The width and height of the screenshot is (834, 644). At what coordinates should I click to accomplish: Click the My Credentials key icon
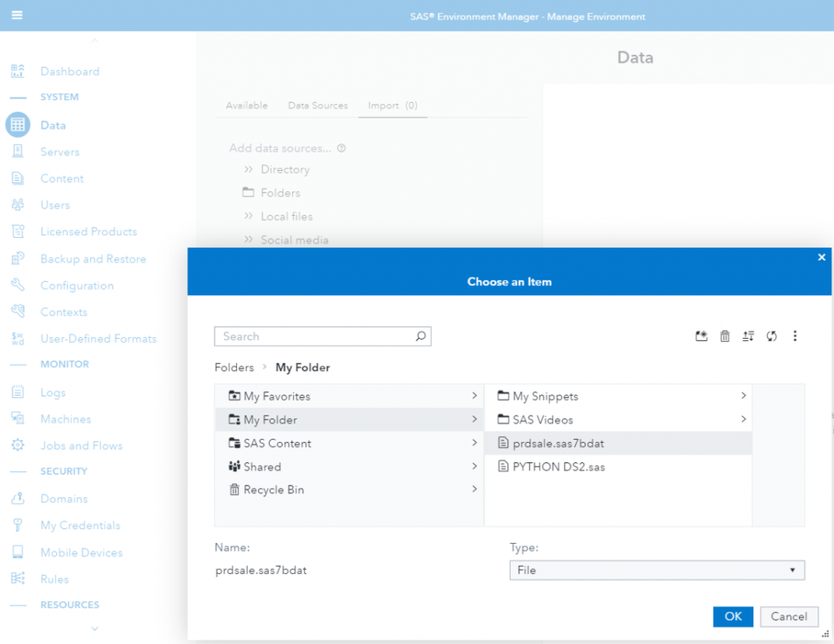[18, 525]
